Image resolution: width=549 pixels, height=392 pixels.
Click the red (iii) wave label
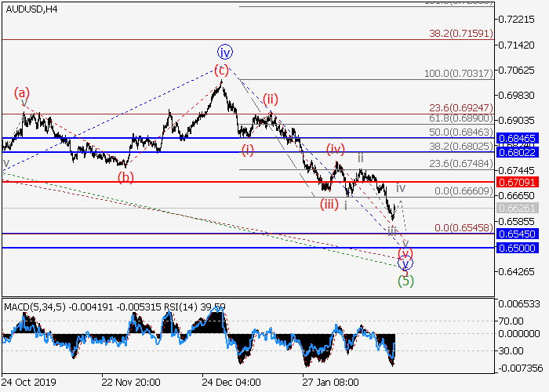tap(329, 205)
